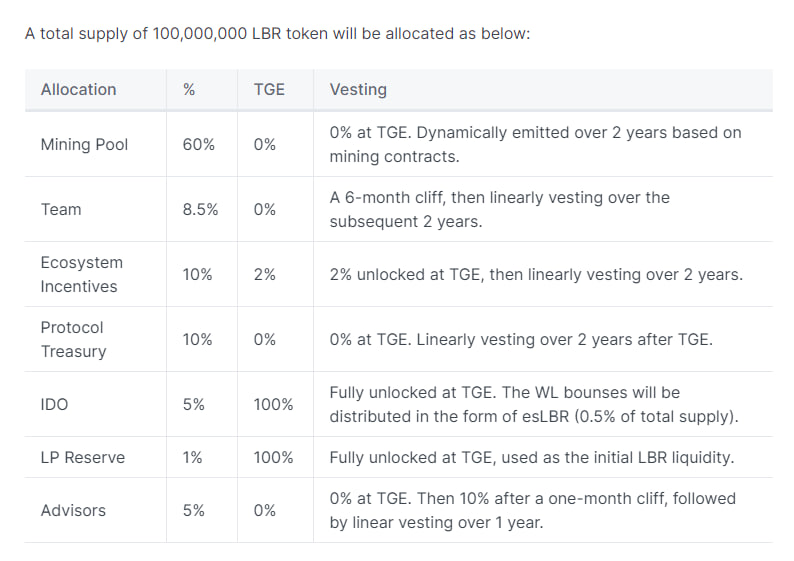Click the LP Reserve cell
The height and width of the screenshot is (561, 794).
(x=83, y=458)
